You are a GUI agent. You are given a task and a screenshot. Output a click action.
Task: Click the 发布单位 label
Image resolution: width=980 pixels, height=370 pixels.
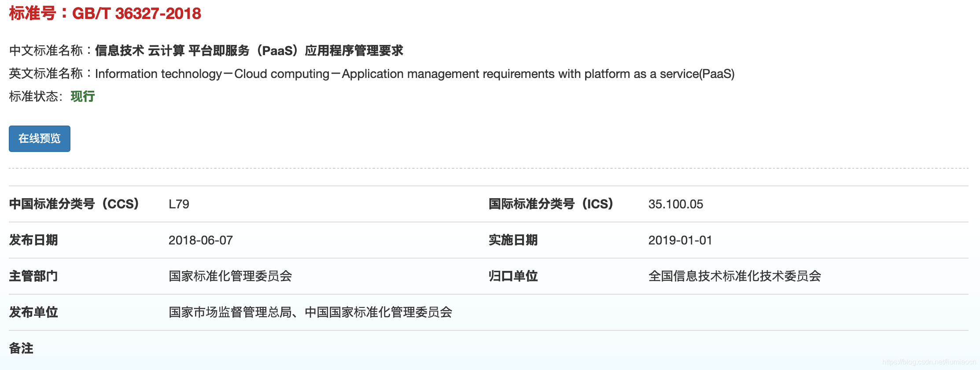(x=33, y=312)
